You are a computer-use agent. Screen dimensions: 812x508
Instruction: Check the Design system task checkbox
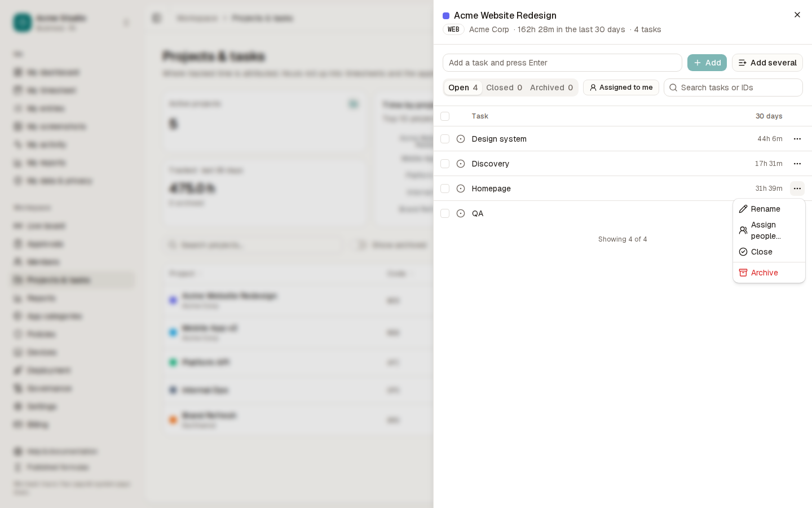445,139
